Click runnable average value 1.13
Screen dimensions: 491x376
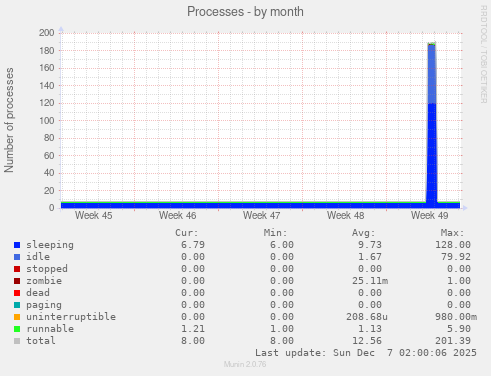click(370, 329)
